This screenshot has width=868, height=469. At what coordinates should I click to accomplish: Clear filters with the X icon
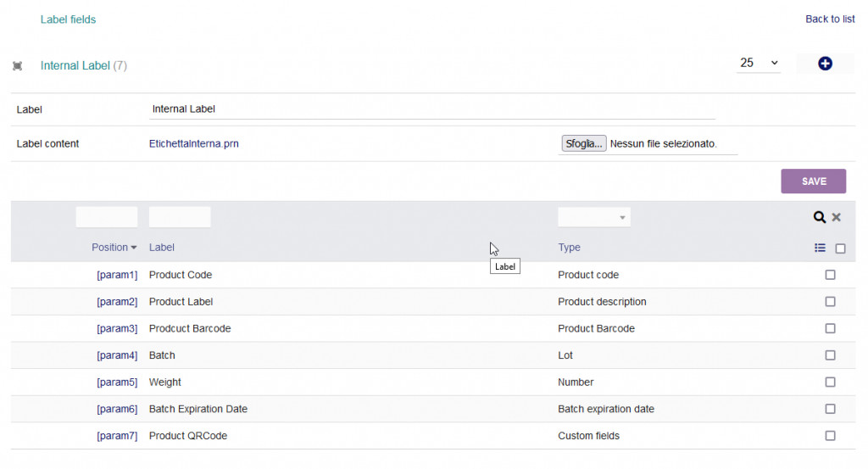point(837,217)
